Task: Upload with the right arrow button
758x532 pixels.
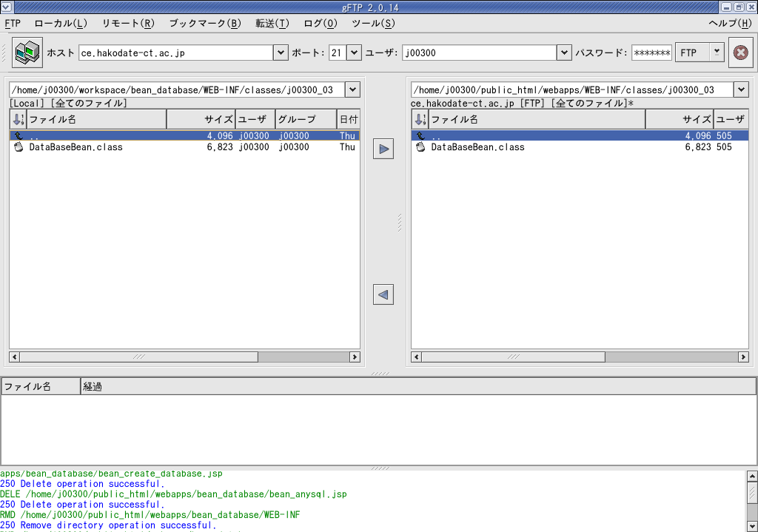Action: (383, 149)
